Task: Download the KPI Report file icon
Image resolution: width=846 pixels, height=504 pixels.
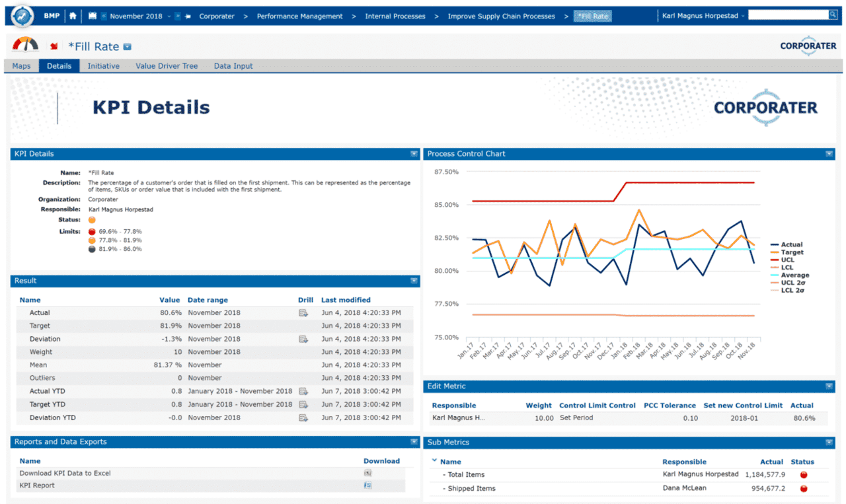Action: [x=368, y=486]
